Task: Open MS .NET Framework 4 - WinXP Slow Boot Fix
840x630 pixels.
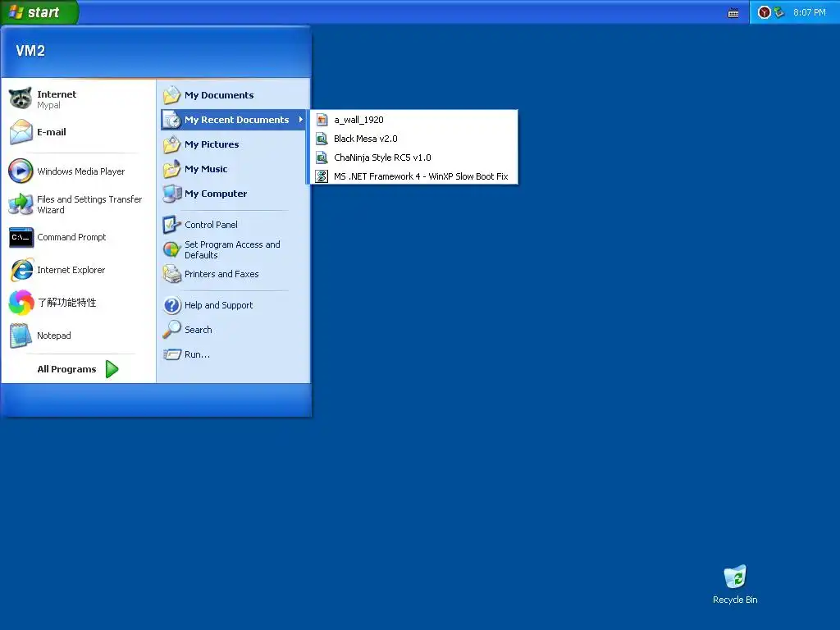Action: tap(414, 176)
